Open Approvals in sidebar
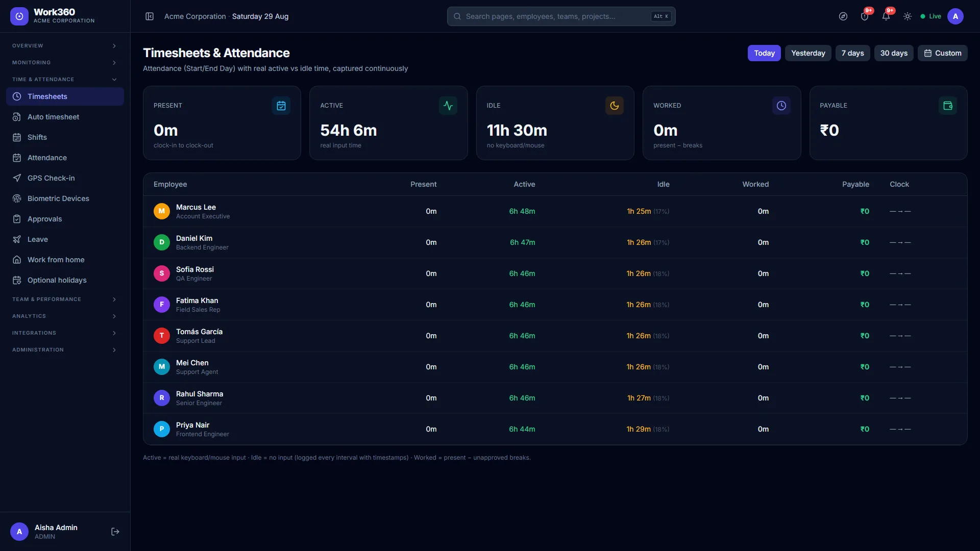 pos(65,219)
